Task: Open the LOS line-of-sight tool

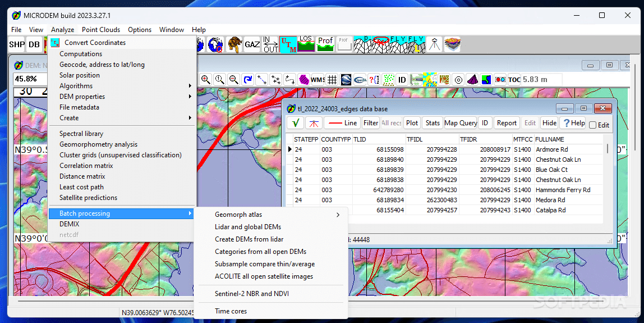Action: 306,44
